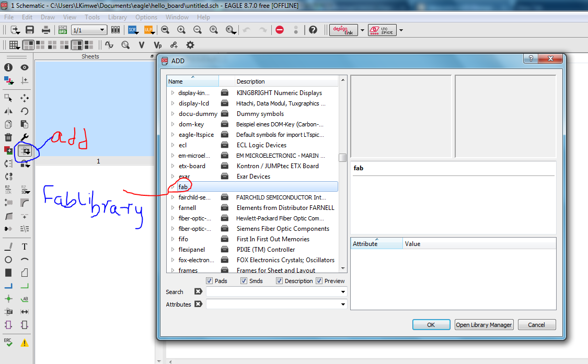Viewport: 588px width, 364px height.
Task: Open the design link tool
Action: (343, 30)
